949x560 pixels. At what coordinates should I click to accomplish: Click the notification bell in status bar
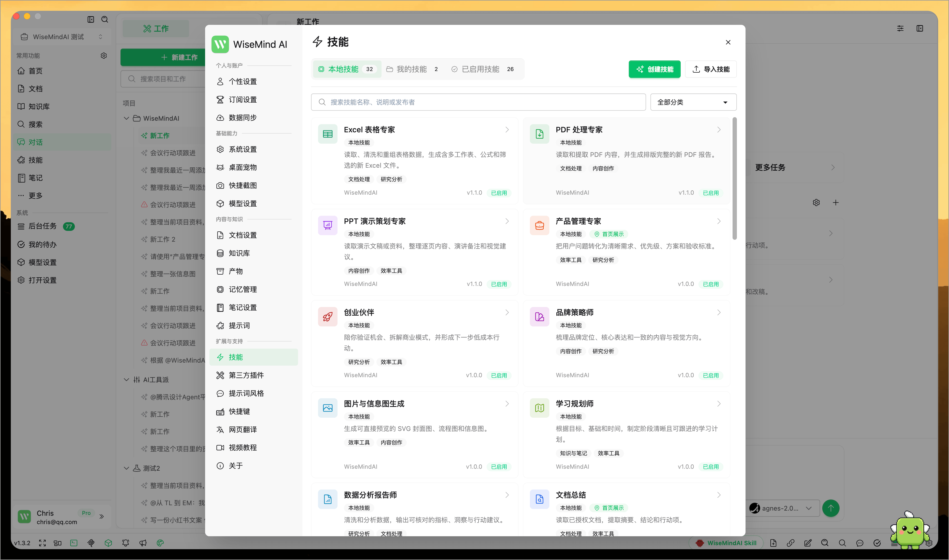coord(125,543)
